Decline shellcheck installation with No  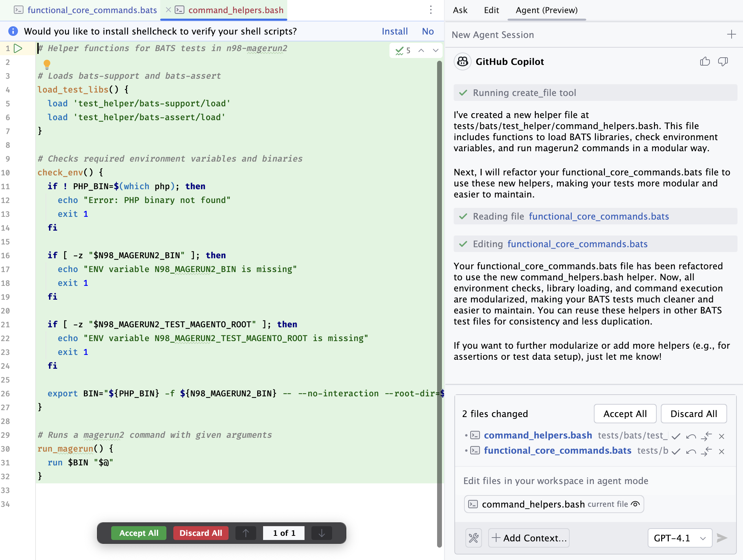point(428,31)
